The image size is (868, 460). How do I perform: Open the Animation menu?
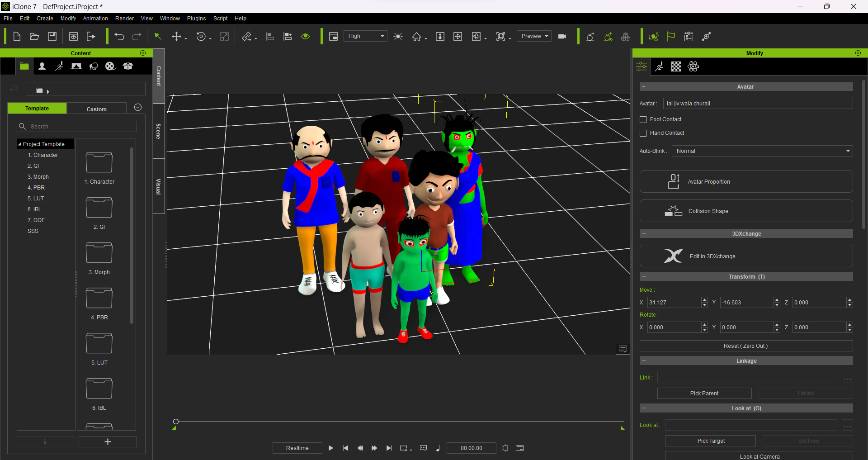pos(95,19)
